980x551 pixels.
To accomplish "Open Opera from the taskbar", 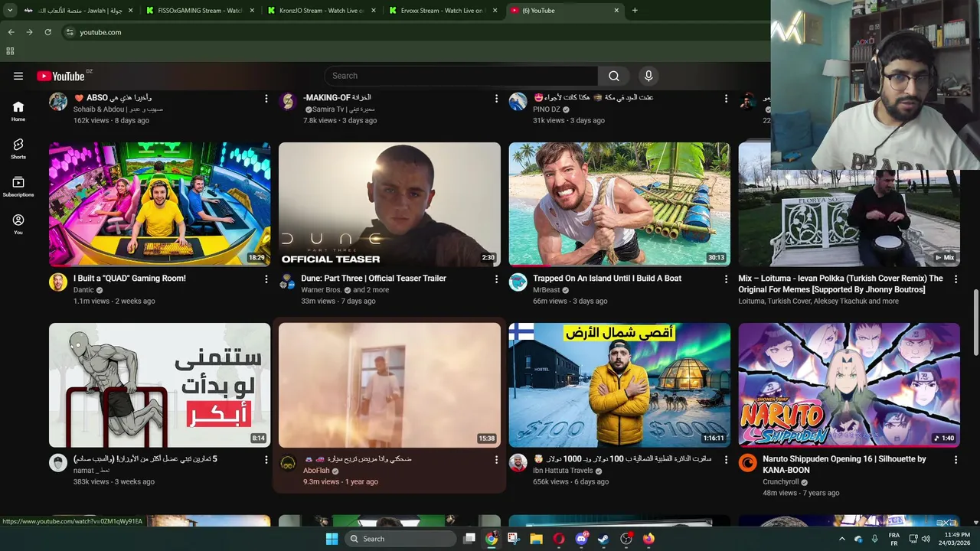I will click(x=559, y=539).
